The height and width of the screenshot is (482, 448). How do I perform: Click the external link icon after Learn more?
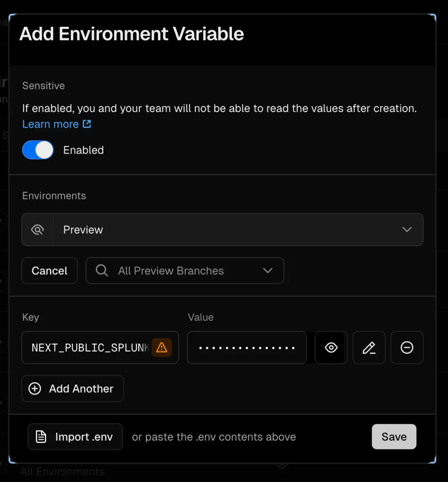[x=87, y=124]
